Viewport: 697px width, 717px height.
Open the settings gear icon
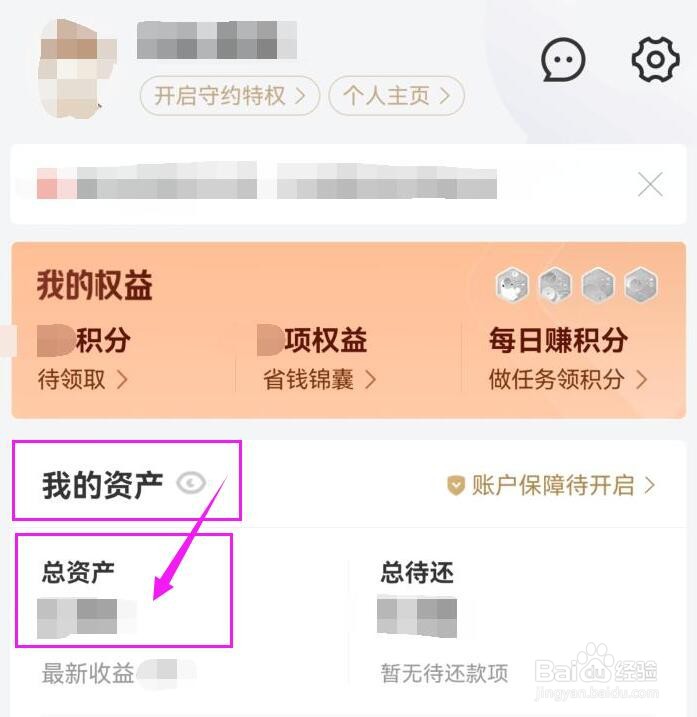(655, 59)
